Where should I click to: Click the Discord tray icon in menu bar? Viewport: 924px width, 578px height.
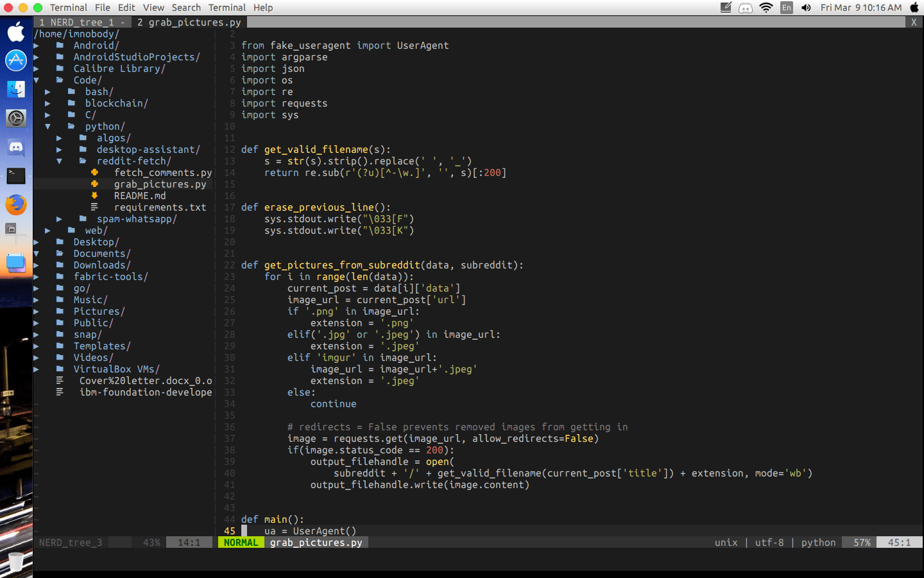(746, 8)
